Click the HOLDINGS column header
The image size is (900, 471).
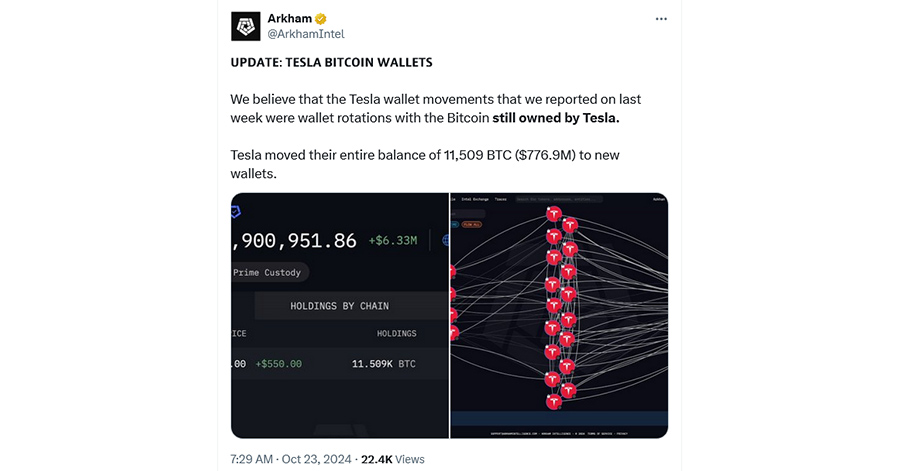click(x=397, y=333)
